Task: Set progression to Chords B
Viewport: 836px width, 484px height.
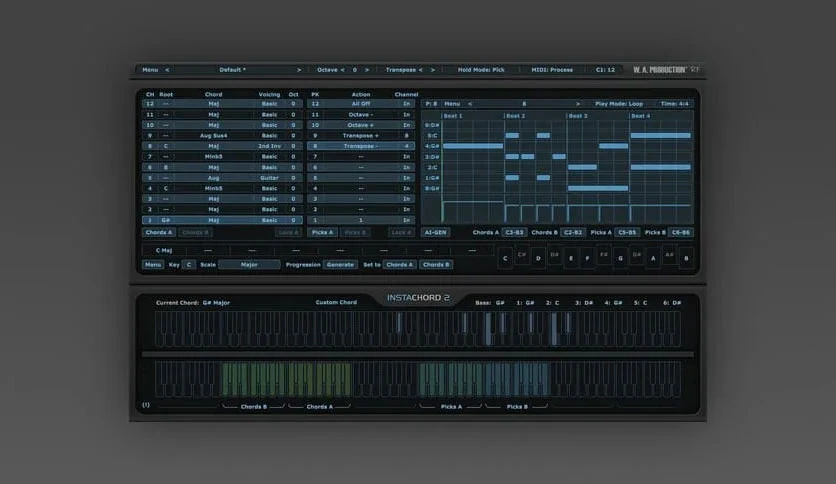Action: click(x=436, y=264)
